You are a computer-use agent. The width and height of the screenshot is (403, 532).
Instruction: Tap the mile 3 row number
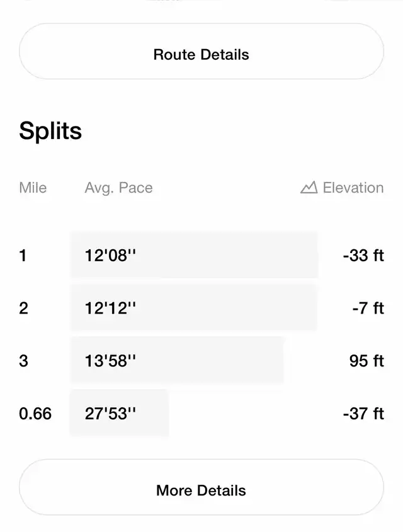[24, 361]
